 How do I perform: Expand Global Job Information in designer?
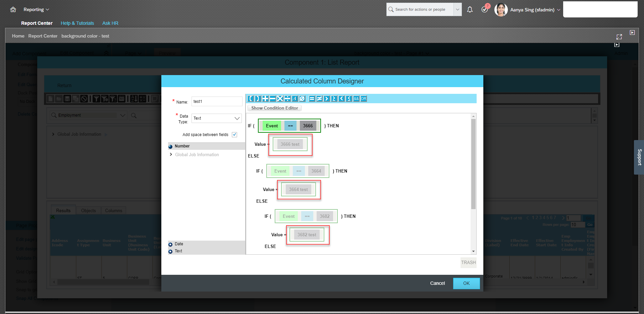point(171,154)
